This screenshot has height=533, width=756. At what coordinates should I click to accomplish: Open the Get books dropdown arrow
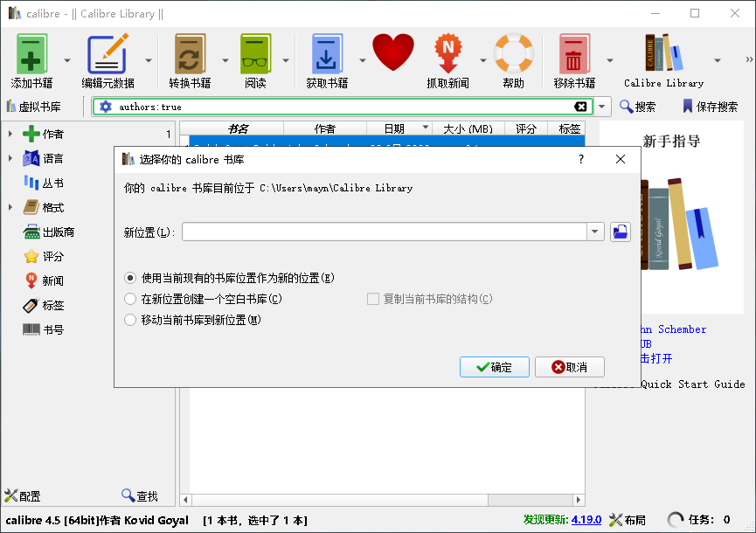363,60
